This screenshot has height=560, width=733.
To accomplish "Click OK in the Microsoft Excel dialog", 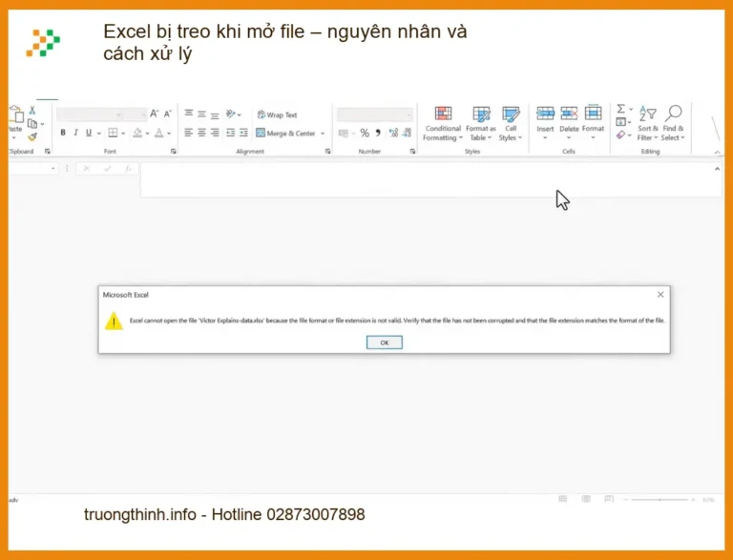I will [x=385, y=342].
